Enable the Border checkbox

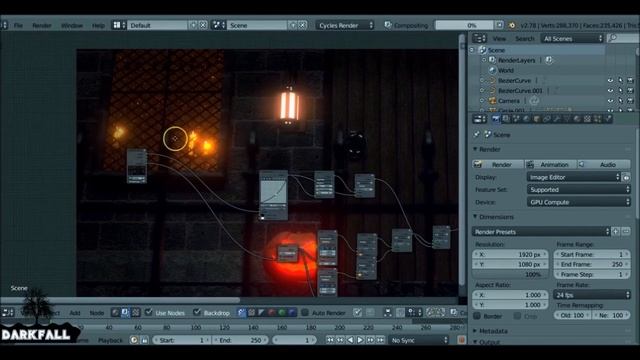(477, 316)
